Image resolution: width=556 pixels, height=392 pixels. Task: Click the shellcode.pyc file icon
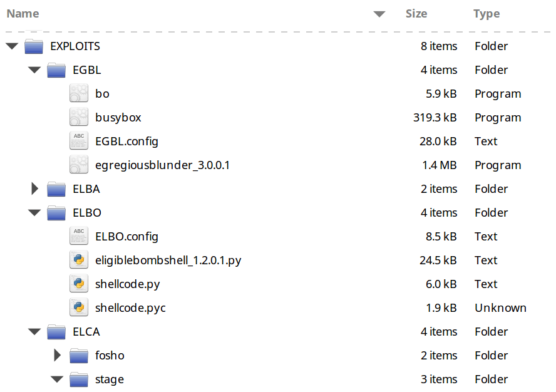[79, 308]
